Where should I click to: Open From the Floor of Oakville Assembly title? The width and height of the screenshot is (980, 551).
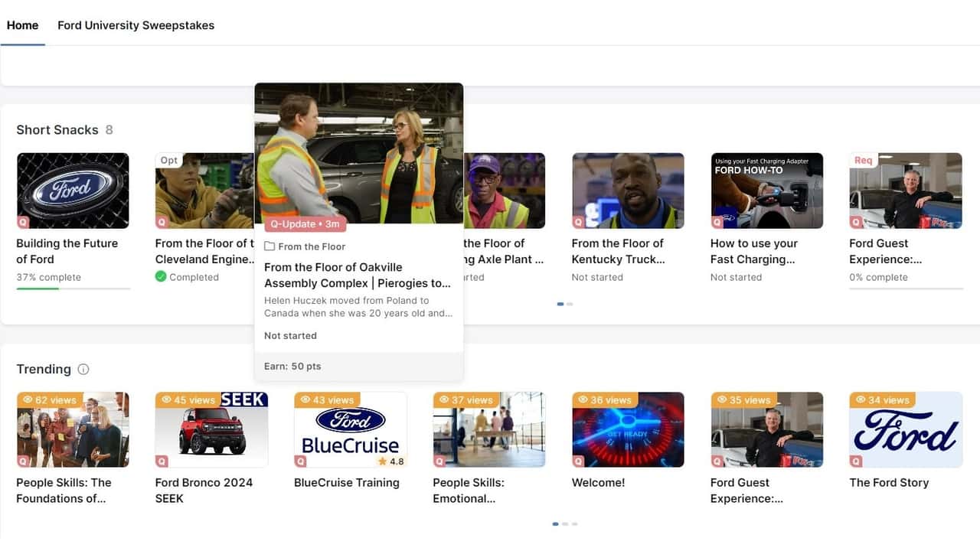tap(358, 275)
